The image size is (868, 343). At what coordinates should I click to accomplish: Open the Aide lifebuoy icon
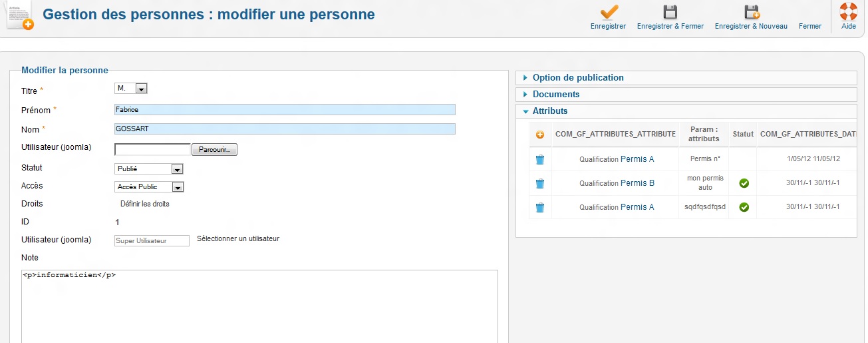pos(848,12)
